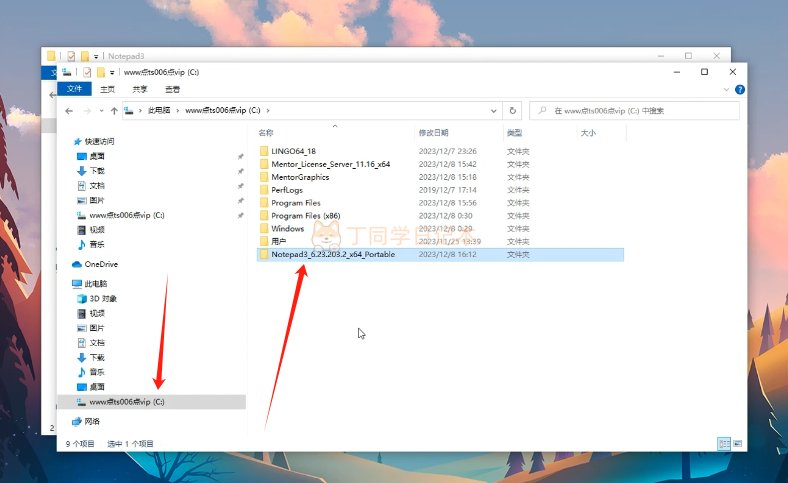Open the 文件 ribbon tab
The height and width of the screenshot is (483, 788).
pos(74,89)
